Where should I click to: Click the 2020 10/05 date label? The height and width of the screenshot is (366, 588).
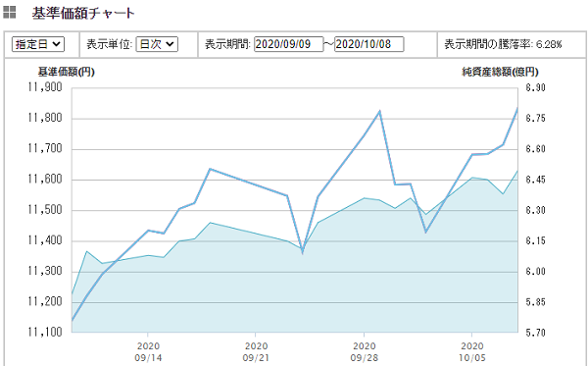(x=472, y=351)
